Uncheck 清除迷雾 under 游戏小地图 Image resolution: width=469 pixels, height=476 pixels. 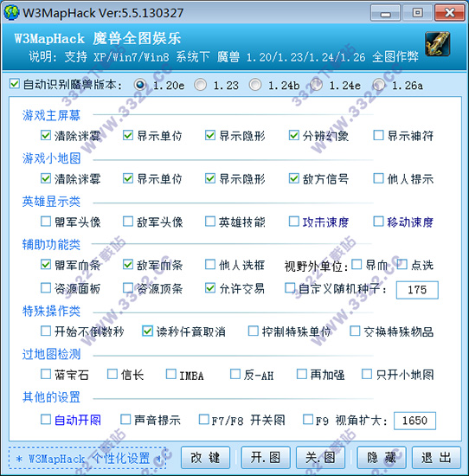[x=46, y=178]
